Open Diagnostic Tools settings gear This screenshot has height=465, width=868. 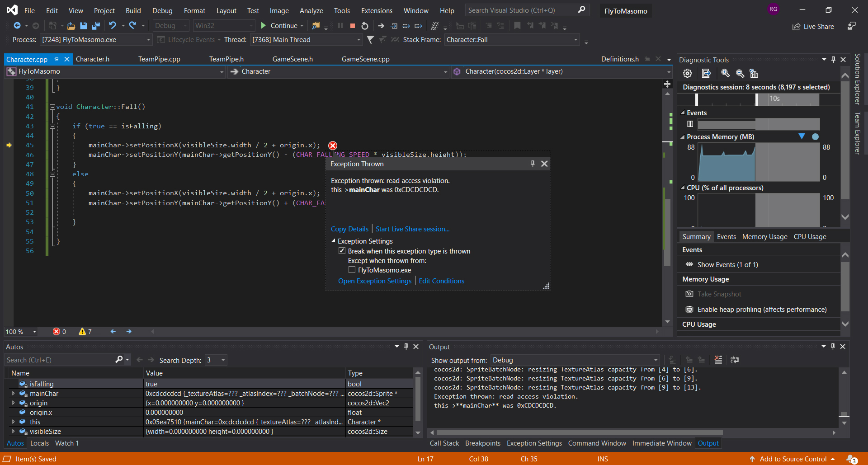coord(687,73)
